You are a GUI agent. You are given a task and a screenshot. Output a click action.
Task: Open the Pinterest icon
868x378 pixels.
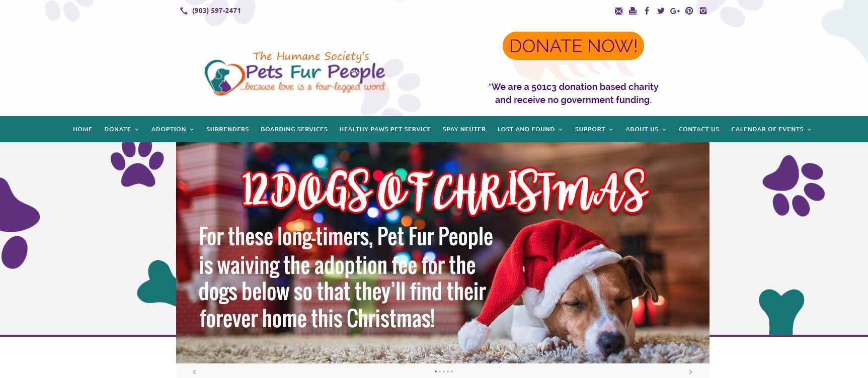[x=689, y=11]
